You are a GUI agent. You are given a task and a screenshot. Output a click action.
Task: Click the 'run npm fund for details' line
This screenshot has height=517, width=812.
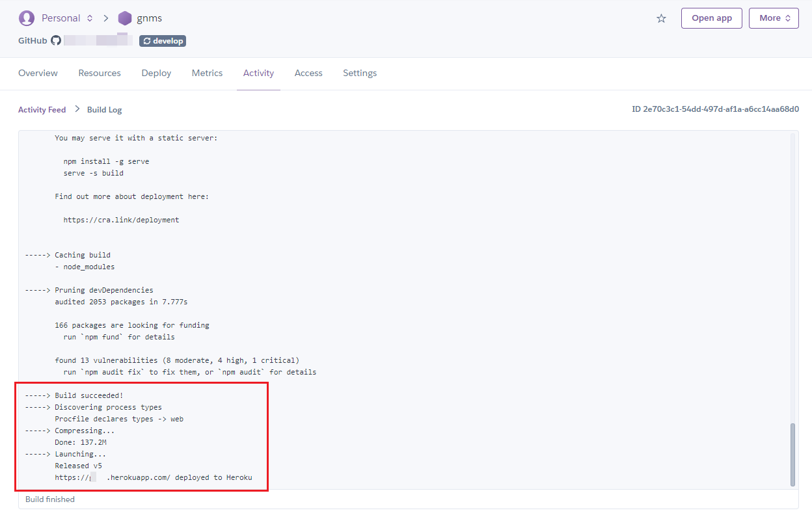[x=119, y=337]
